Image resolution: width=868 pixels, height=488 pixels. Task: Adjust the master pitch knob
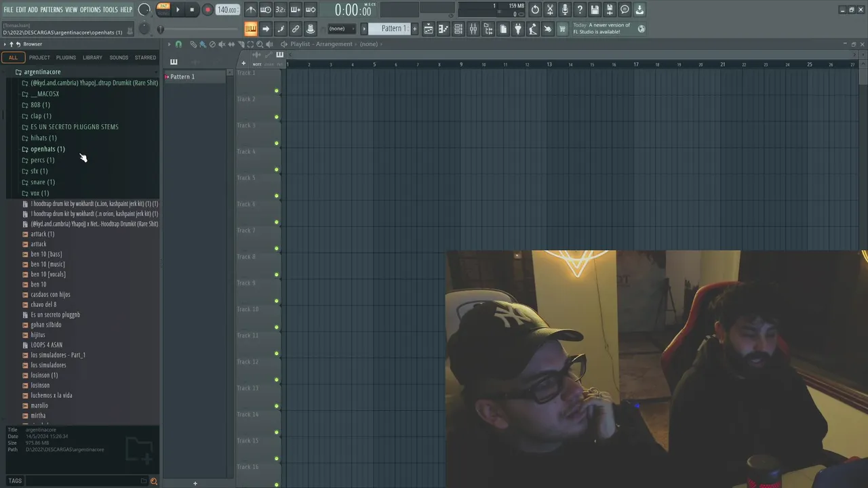[144, 28]
